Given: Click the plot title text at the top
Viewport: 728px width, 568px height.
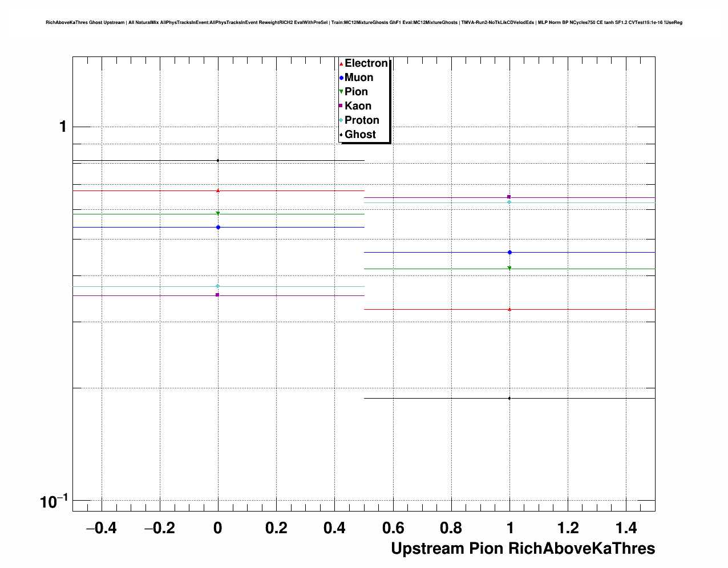Looking at the screenshot, I should point(364,23).
